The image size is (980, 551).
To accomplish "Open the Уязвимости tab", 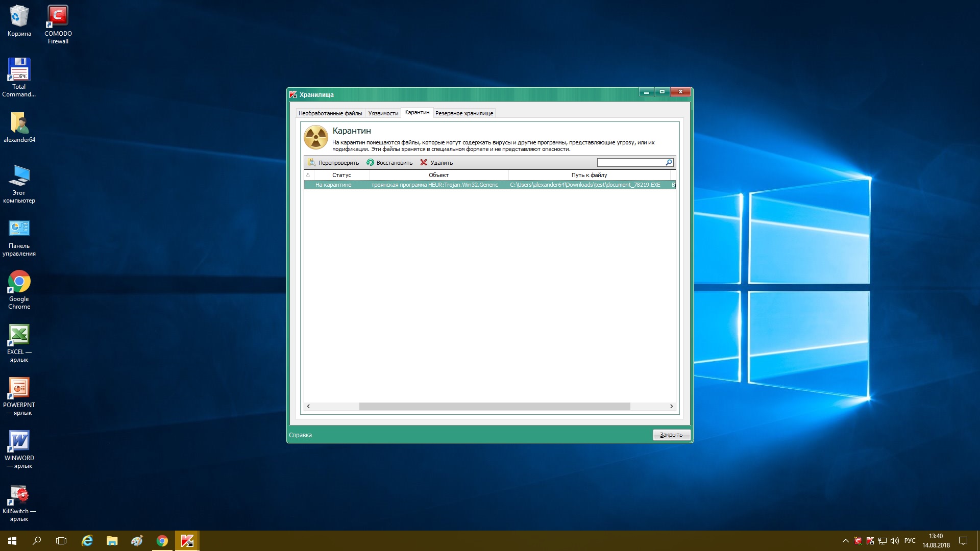I will click(383, 113).
